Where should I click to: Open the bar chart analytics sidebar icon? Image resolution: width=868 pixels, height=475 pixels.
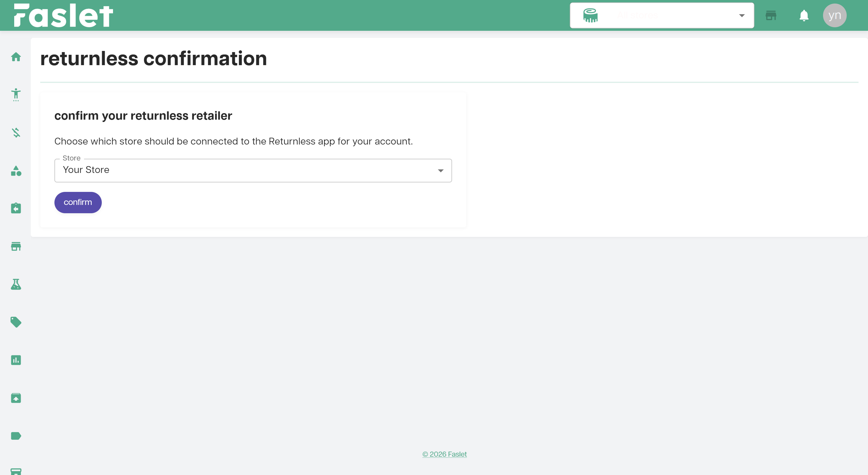tap(16, 360)
